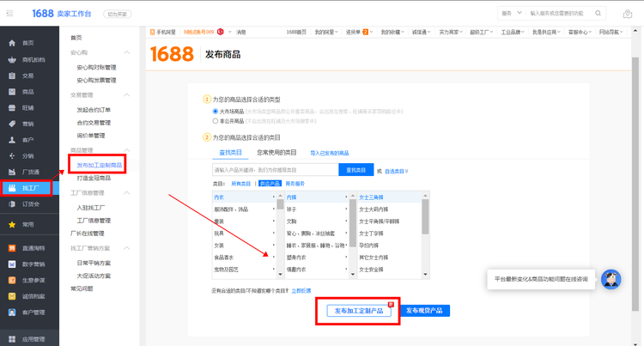Open the 旺铺 shop icon

pos(12,107)
